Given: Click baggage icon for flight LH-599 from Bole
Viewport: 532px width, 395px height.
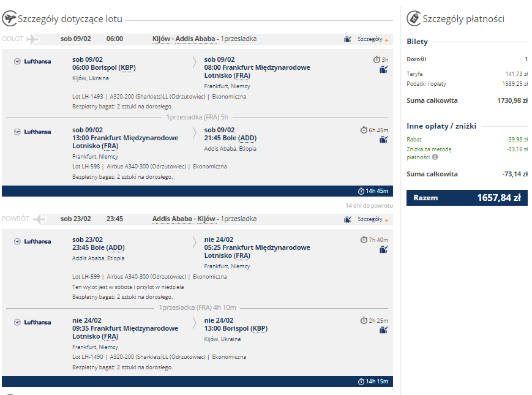Looking at the screenshot, I should point(383,250).
